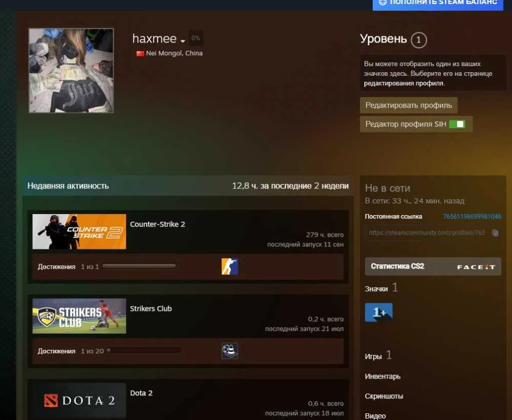Image resolution: width=512 pixels, height=420 pixels.
Task: Open Статистика CS2 button
Action: [433, 266]
